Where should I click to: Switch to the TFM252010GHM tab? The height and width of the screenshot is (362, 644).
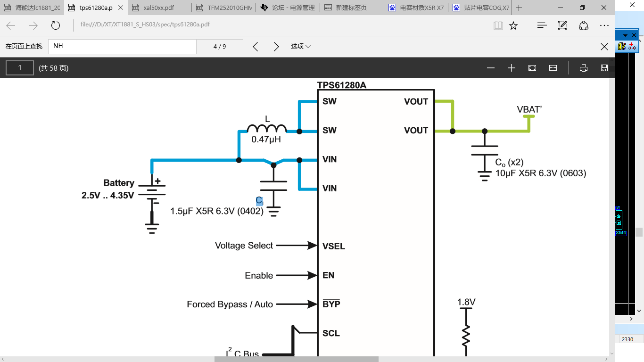click(x=224, y=8)
